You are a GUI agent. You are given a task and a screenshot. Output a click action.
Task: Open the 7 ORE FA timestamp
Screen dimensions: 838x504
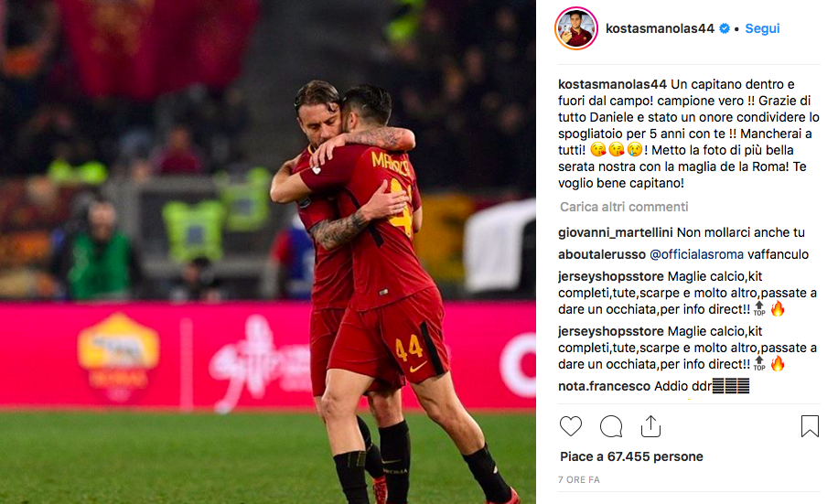pos(579,480)
